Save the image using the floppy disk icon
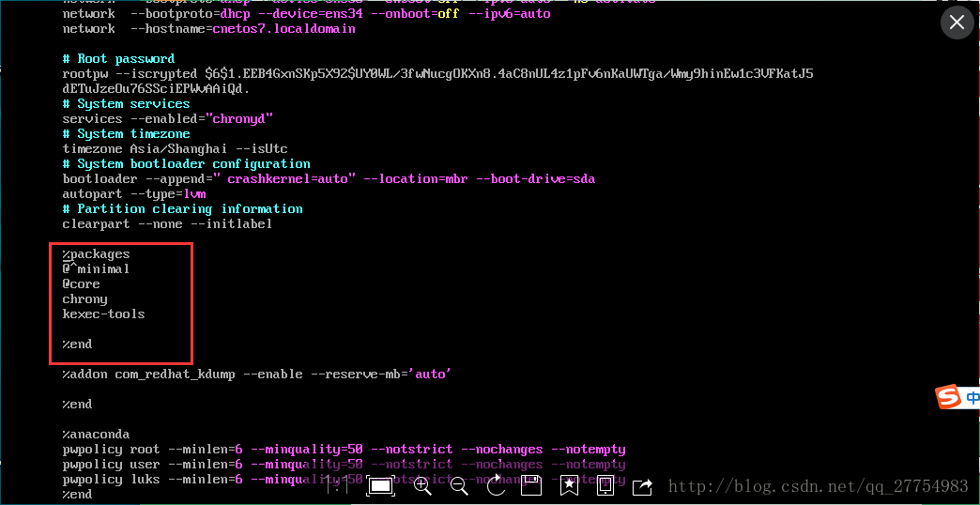Viewport: 980px width, 505px height. click(531, 485)
